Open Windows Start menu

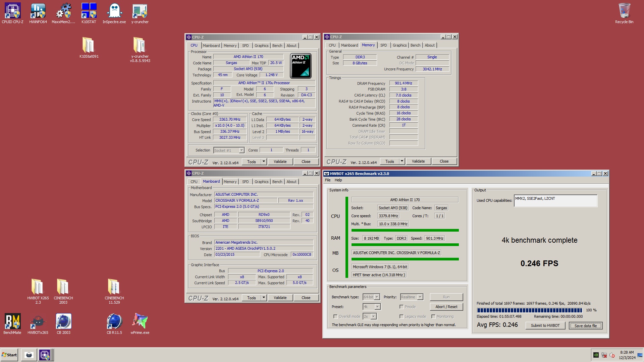[x=9, y=355]
